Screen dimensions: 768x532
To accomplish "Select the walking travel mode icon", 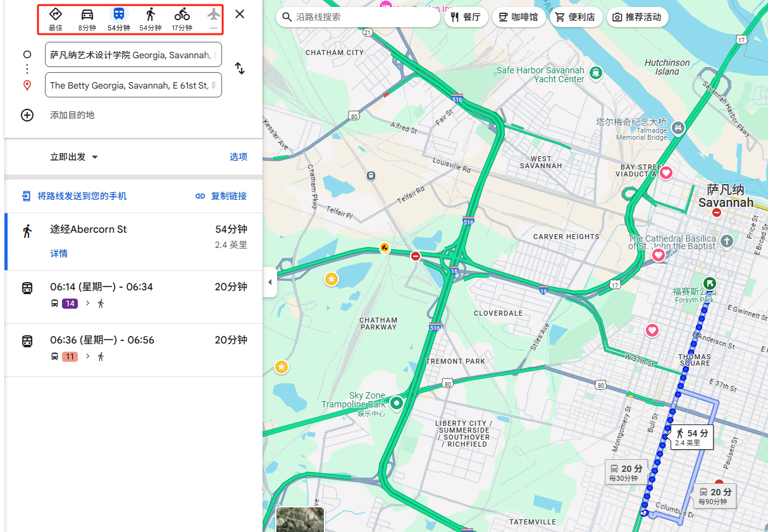I will [x=151, y=15].
